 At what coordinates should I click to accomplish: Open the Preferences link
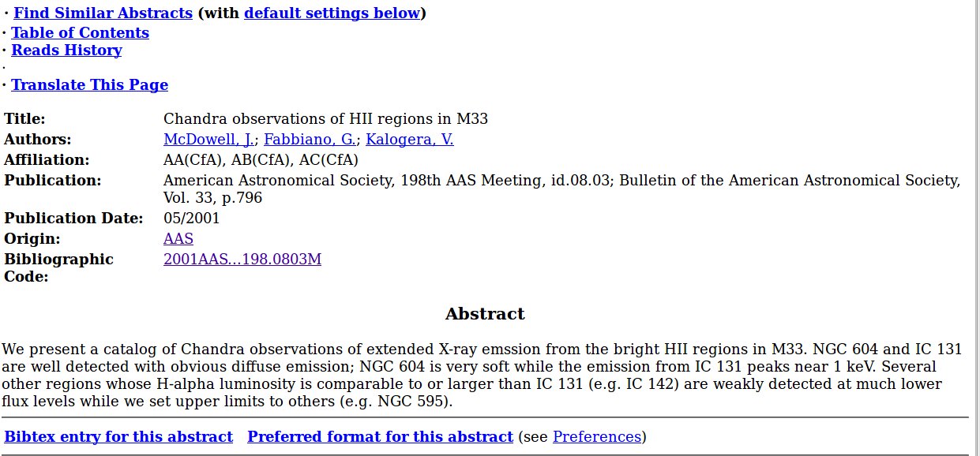[x=597, y=437]
